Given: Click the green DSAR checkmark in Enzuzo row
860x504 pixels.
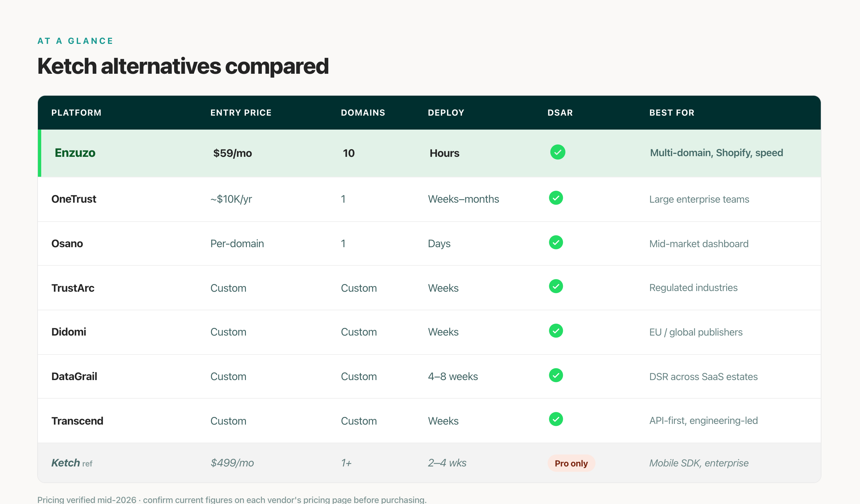Looking at the screenshot, I should 558,152.
